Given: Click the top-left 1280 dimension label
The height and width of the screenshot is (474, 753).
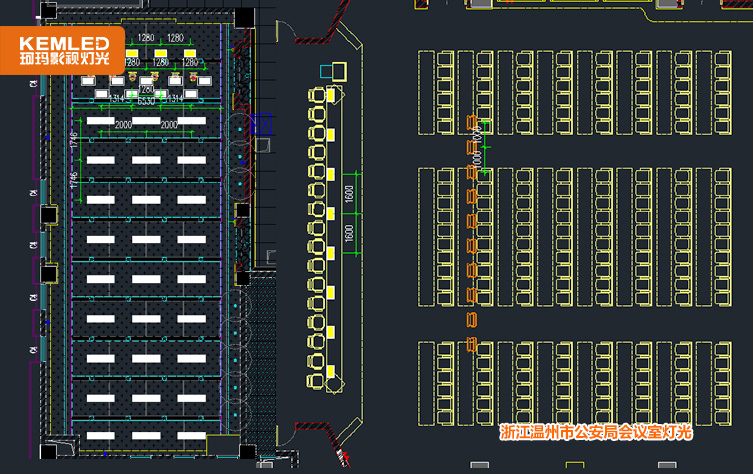Looking at the screenshot, I should 146,38.
